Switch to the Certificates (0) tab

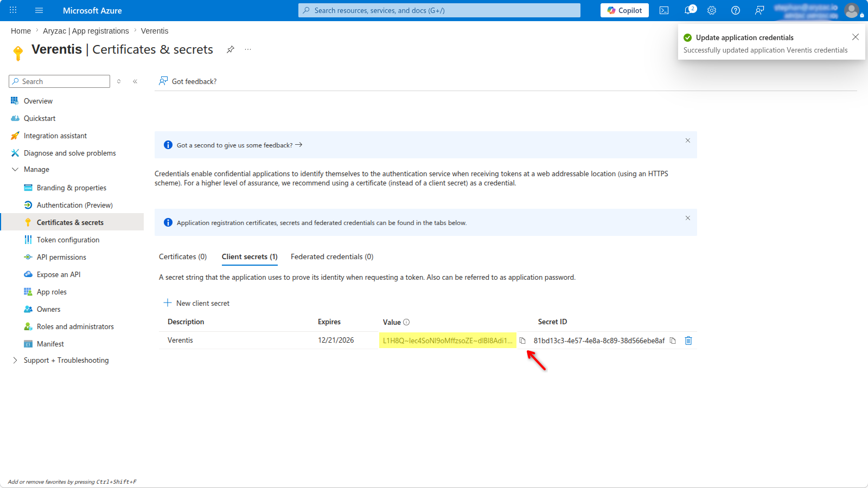pyautogui.click(x=183, y=256)
